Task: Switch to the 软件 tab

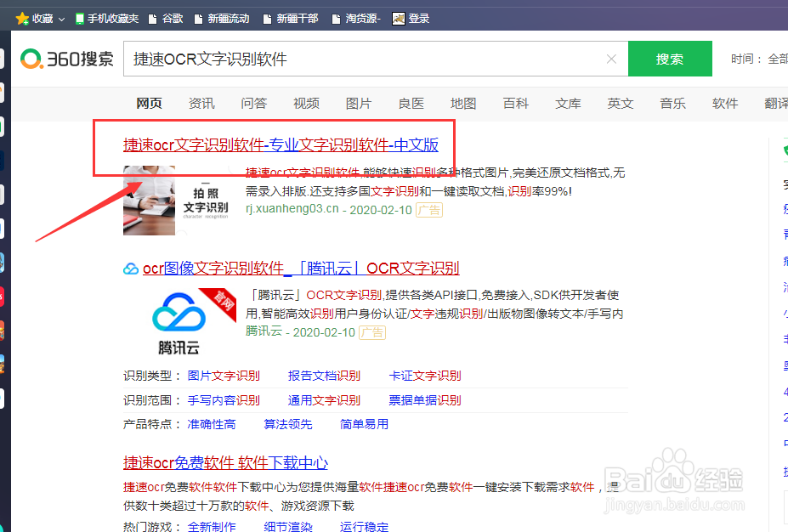Action: coord(725,104)
